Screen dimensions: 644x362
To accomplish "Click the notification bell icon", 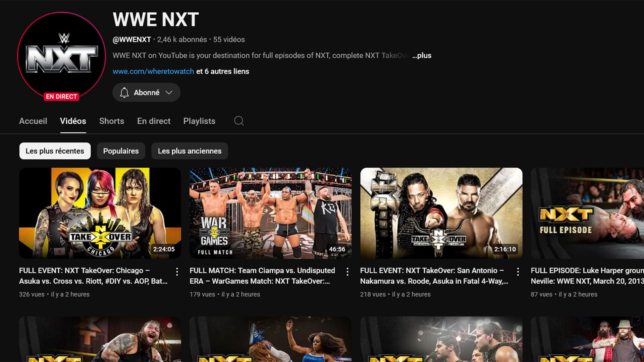I will (x=124, y=93).
